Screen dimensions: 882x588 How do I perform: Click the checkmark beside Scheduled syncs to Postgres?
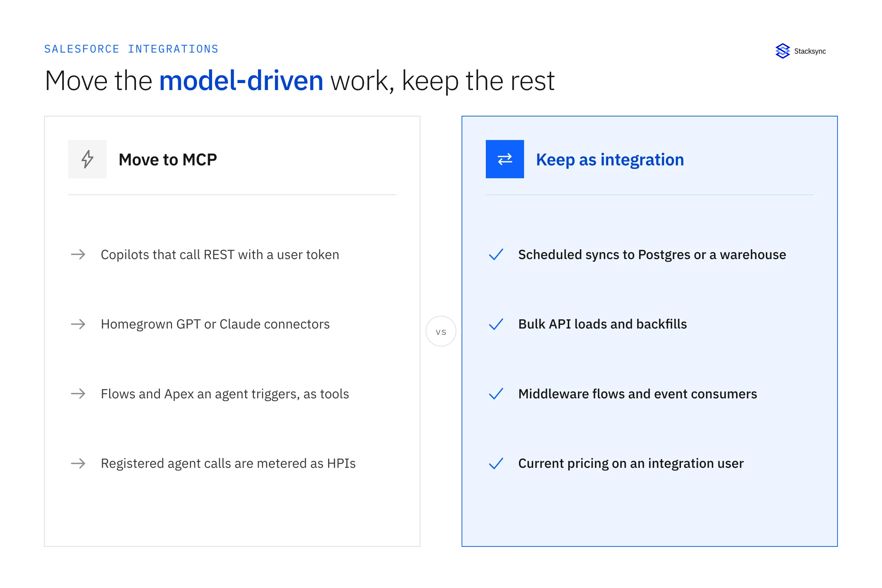[496, 255]
